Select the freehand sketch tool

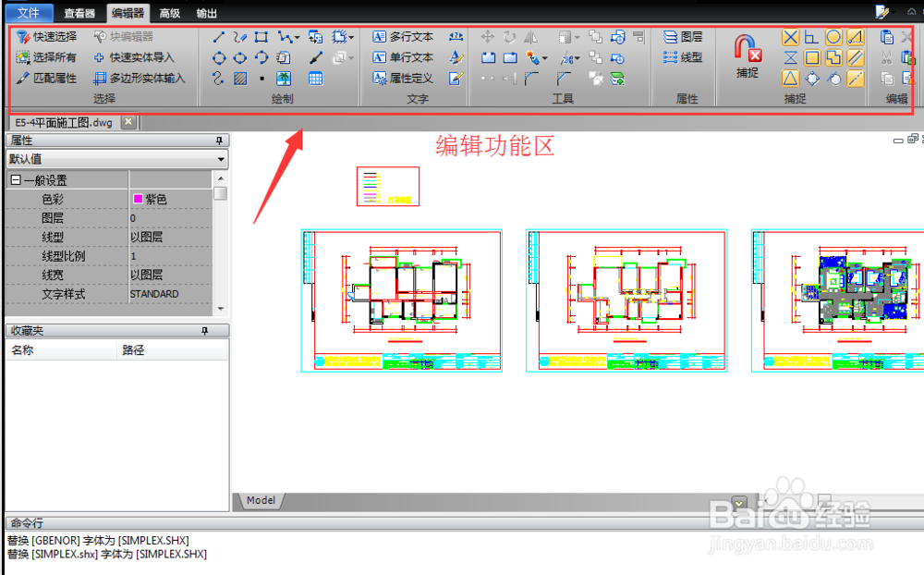pyautogui.click(x=240, y=37)
